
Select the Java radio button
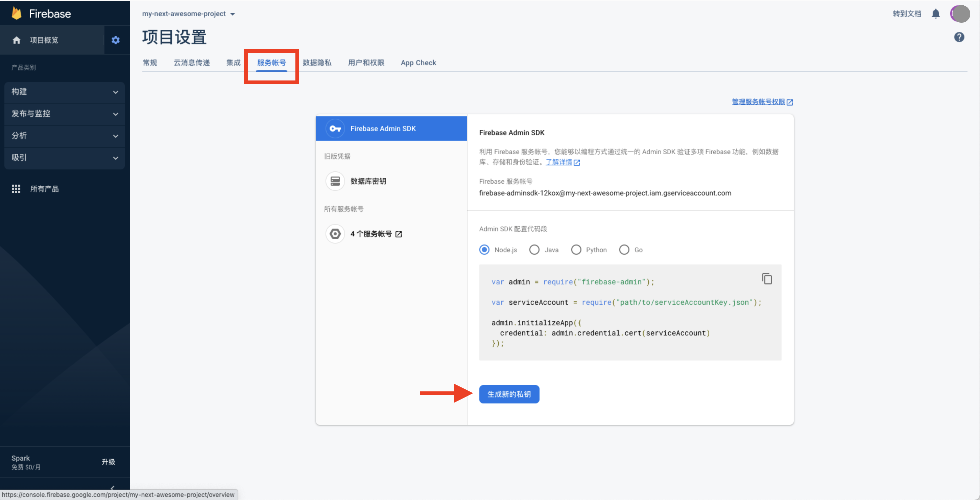pyautogui.click(x=534, y=250)
